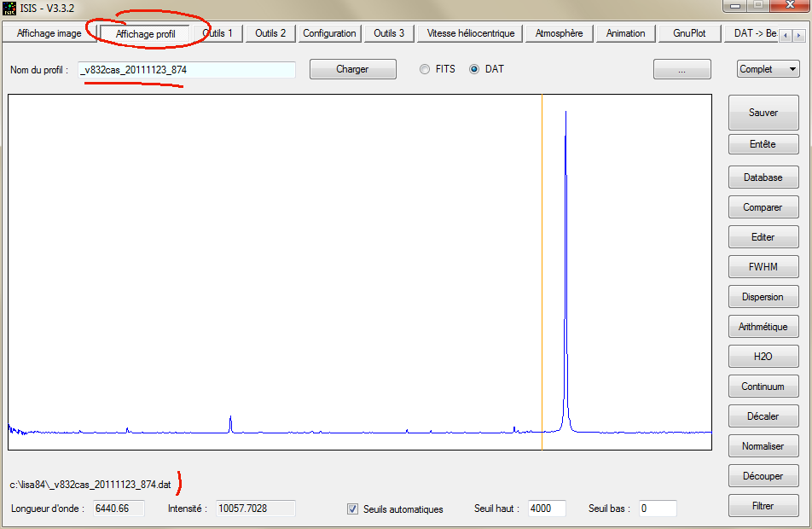
Task: Open the Vitesse héliocentrique tab
Action: pyautogui.click(x=471, y=33)
